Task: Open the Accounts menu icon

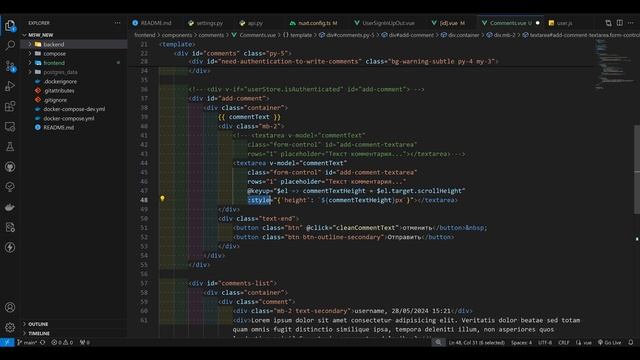Action: pos(10,307)
